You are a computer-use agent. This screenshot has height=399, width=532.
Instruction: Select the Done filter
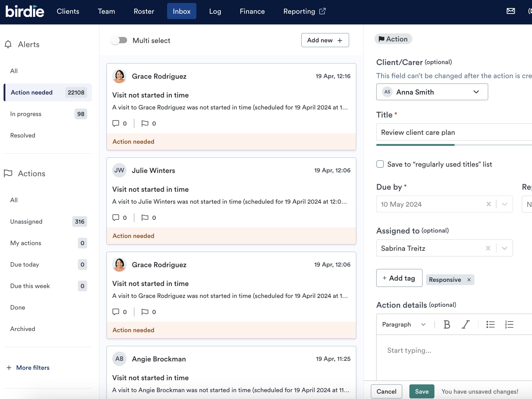(48, 307)
